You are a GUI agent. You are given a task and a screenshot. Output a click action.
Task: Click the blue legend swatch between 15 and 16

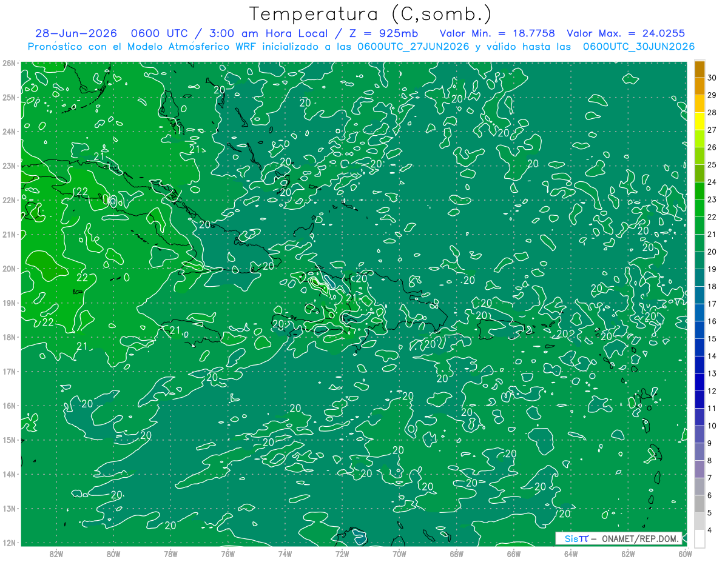click(699, 330)
